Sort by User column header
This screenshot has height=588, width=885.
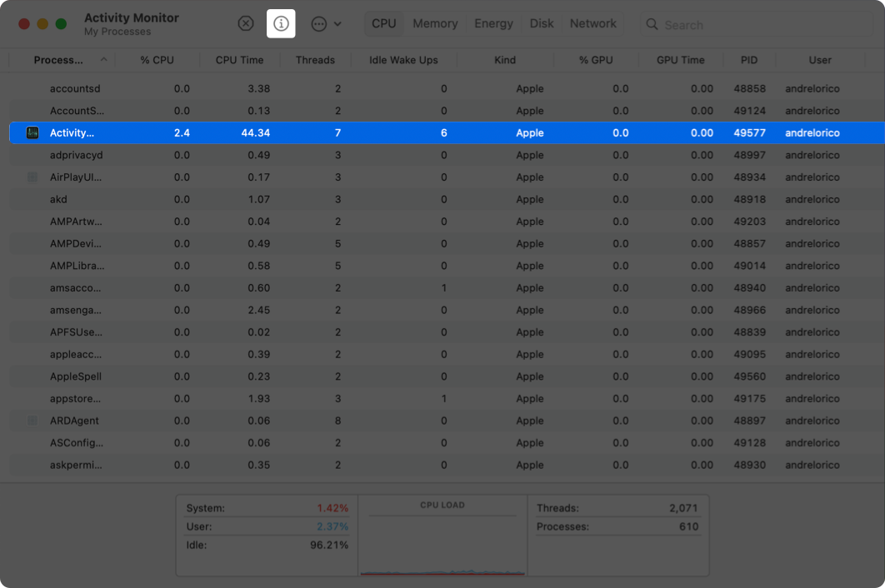(x=820, y=60)
